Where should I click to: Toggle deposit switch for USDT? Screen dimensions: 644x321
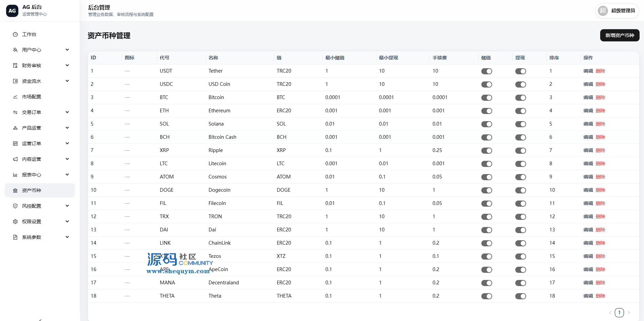tap(487, 71)
